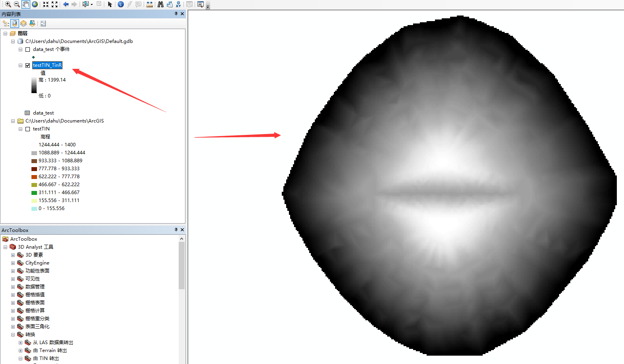Expand 功能性表面 toolset

(13, 271)
